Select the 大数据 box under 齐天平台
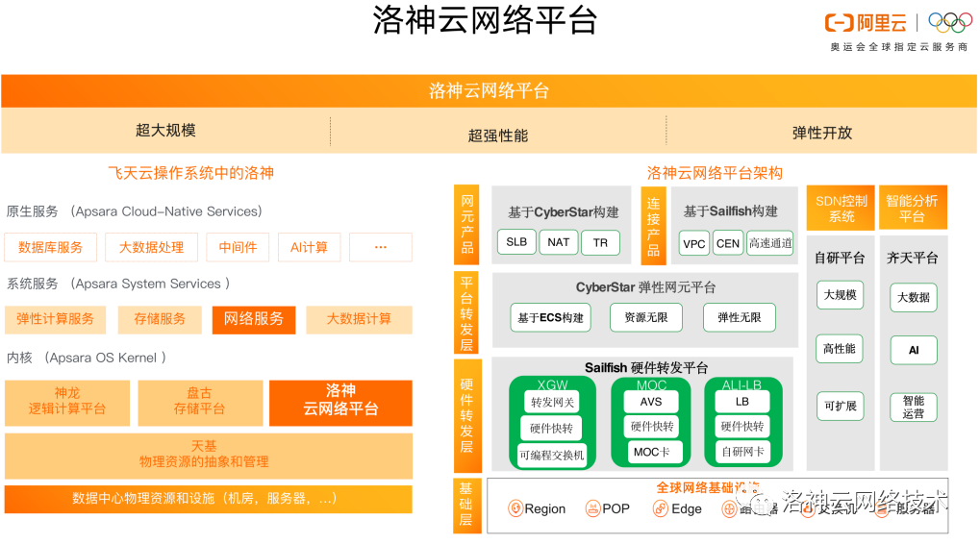 pyautogui.click(x=914, y=297)
